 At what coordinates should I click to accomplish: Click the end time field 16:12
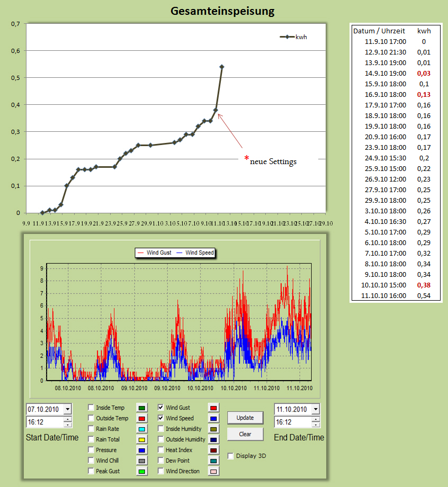point(292,422)
